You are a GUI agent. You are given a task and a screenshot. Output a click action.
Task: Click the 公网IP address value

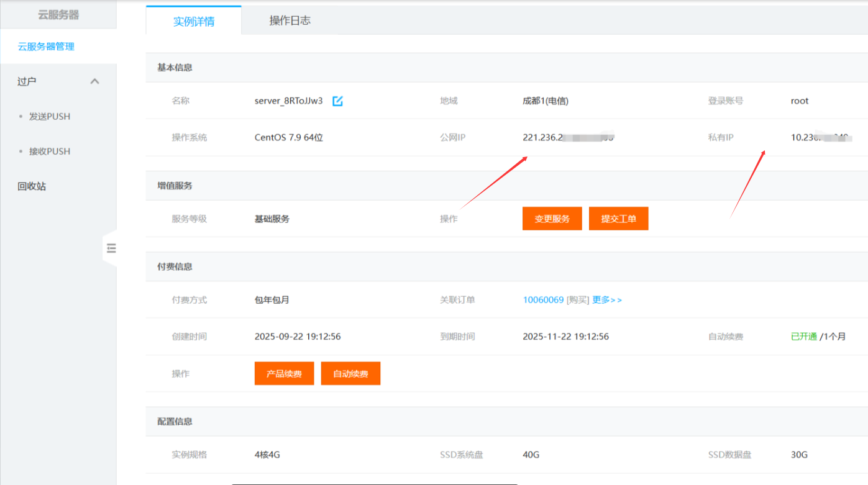[568, 137]
